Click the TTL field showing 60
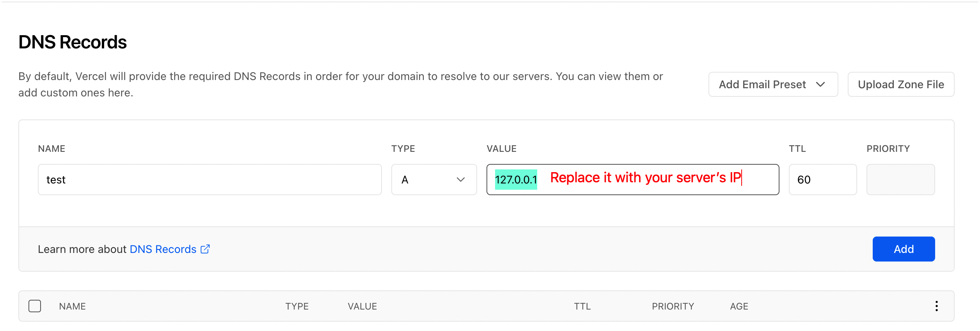 (x=822, y=180)
